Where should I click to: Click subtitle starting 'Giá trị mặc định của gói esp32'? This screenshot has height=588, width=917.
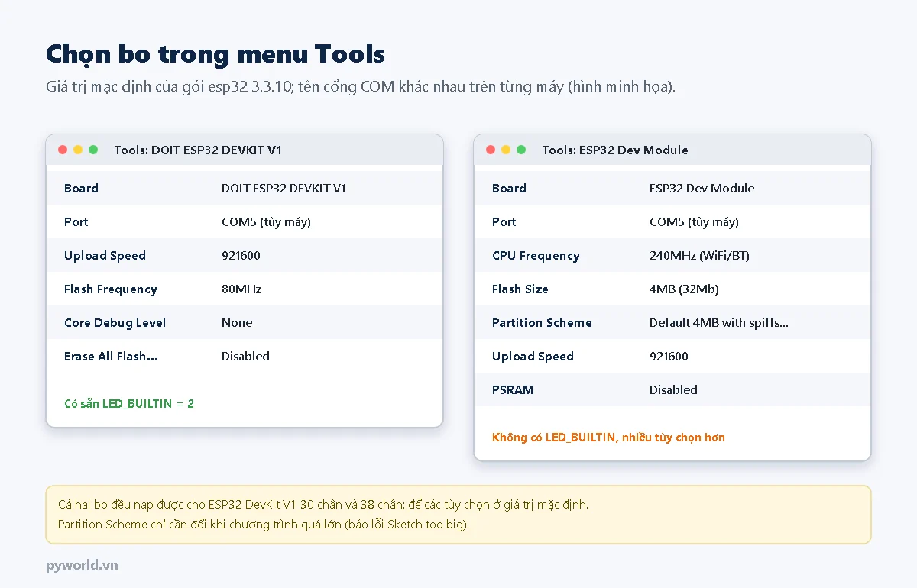tap(361, 87)
